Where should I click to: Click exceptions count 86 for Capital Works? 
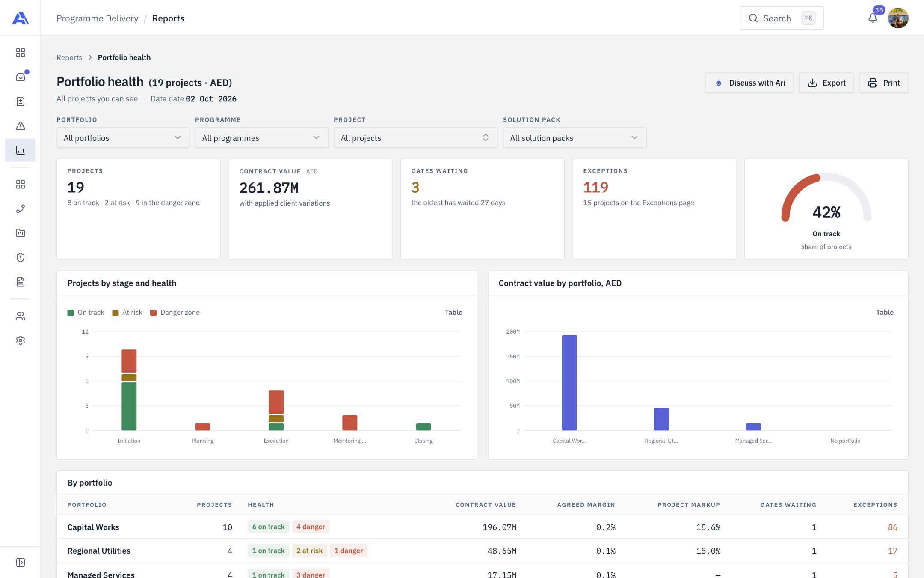[892, 527]
